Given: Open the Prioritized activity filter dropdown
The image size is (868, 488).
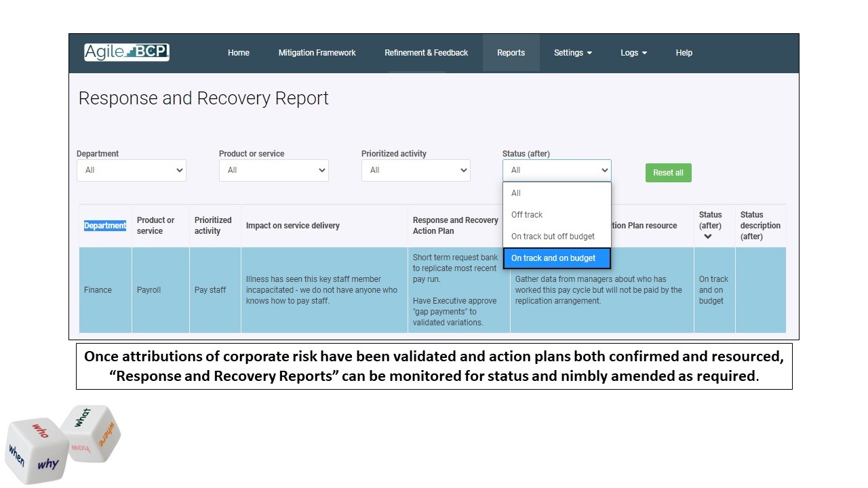Looking at the screenshot, I should (416, 170).
